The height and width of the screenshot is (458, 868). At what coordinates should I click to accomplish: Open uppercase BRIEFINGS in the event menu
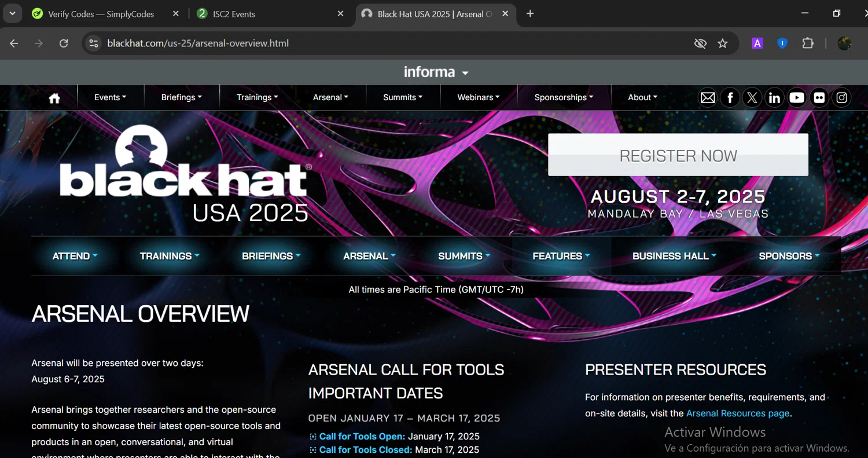[x=271, y=256]
